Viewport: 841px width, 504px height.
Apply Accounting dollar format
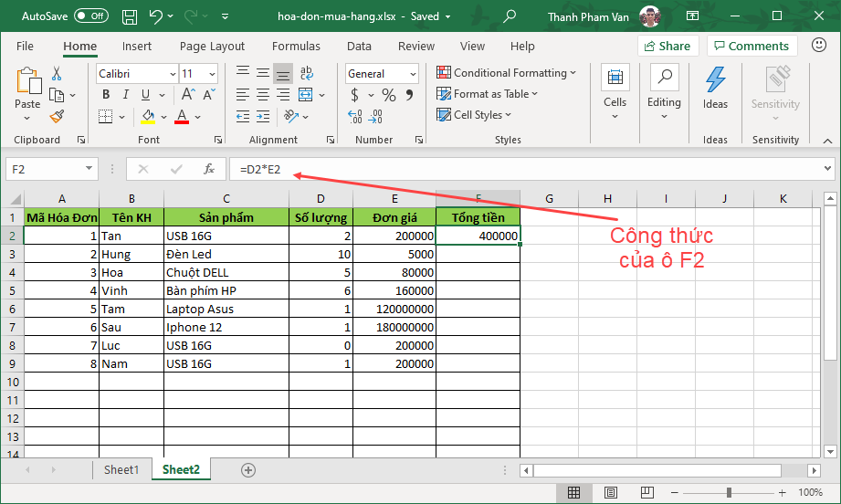[354, 95]
